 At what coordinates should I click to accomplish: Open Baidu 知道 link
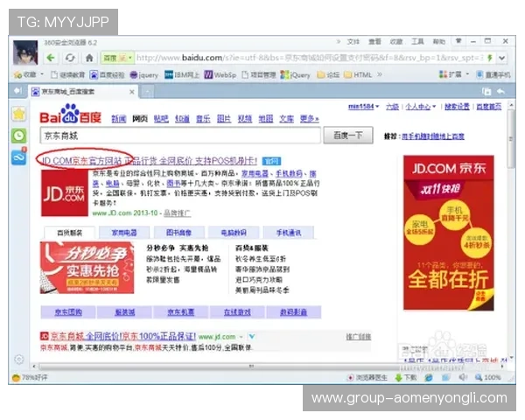(x=182, y=119)
